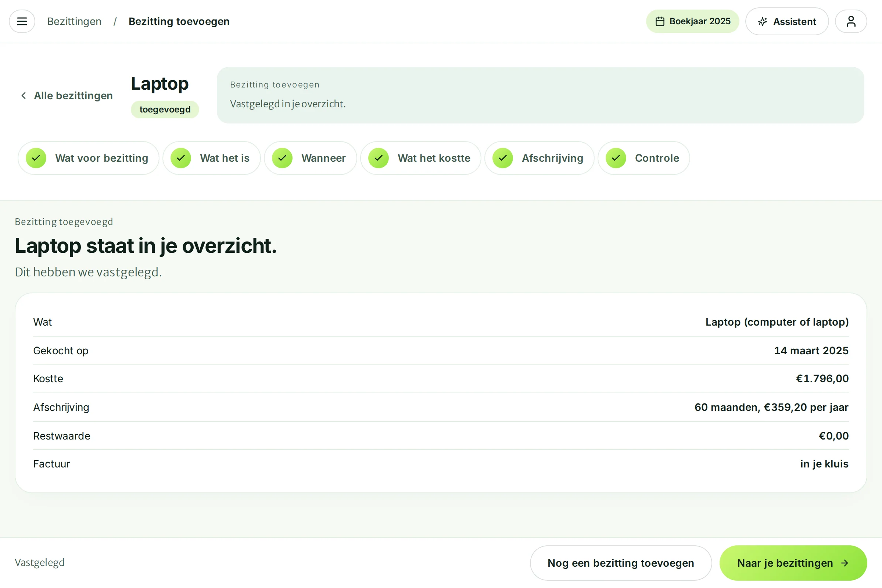Select the €0,00 Restwaarde value
This screenshot has width=882, height=588.
click(833, 436)
